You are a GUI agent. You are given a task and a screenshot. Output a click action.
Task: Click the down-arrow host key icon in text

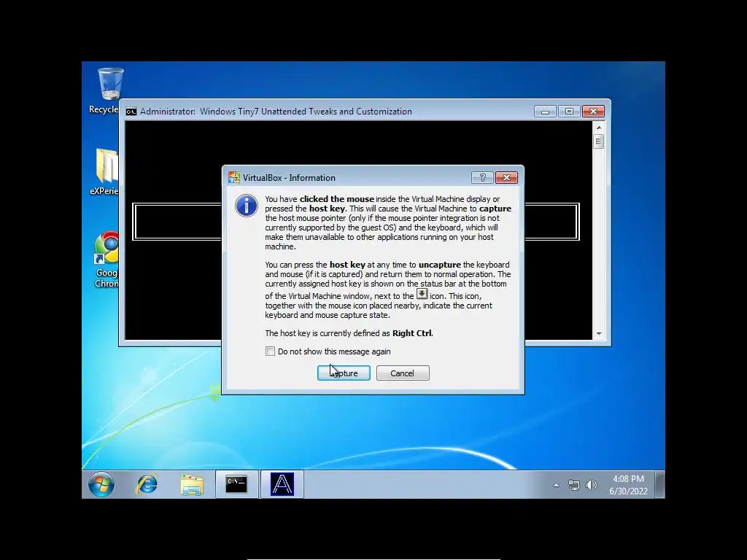coord(422,294)
